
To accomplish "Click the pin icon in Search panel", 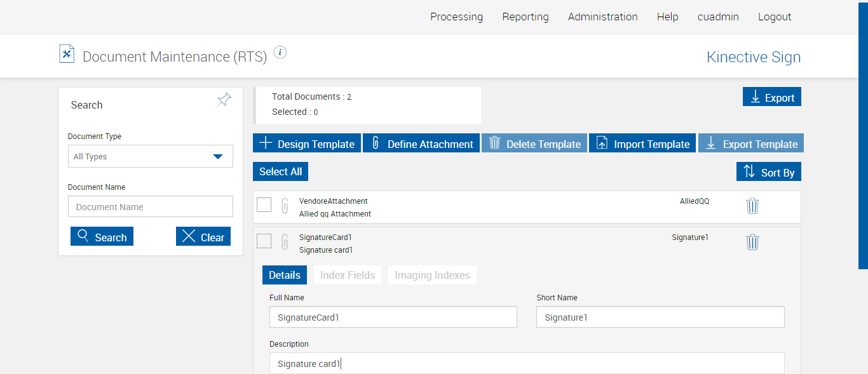I will pos(224,100).
